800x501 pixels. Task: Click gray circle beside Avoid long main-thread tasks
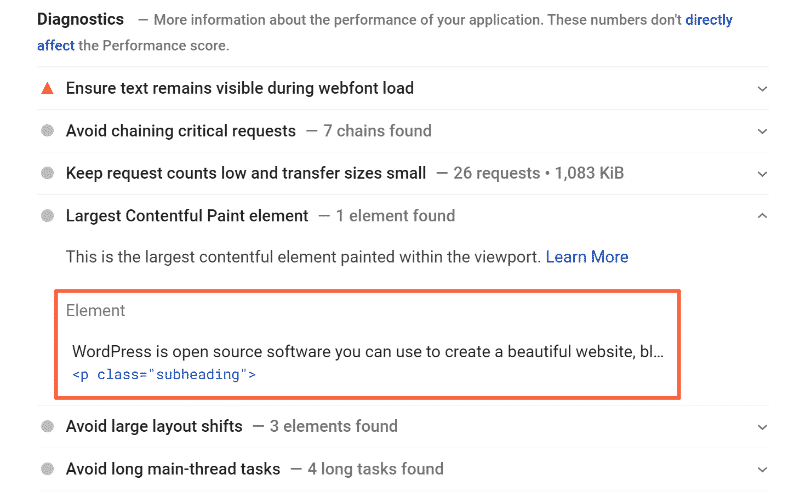pyautogui.click(x=47, y=469)
